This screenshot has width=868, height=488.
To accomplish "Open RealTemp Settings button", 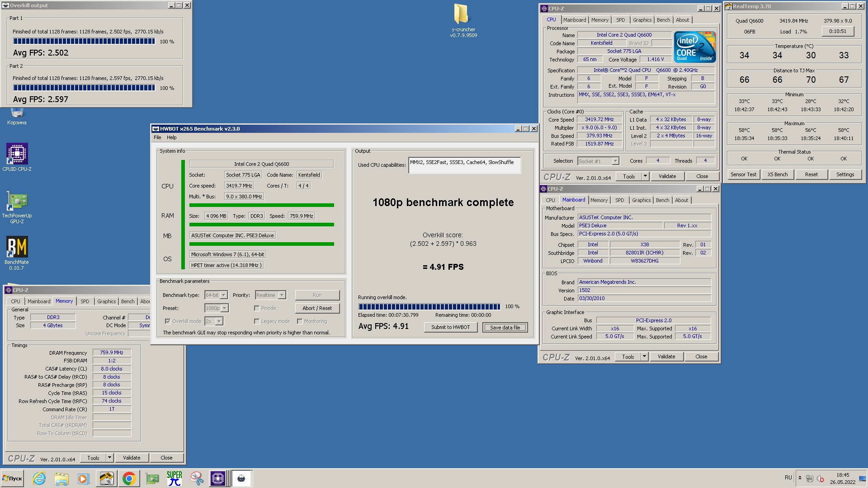I will [845, 174].
